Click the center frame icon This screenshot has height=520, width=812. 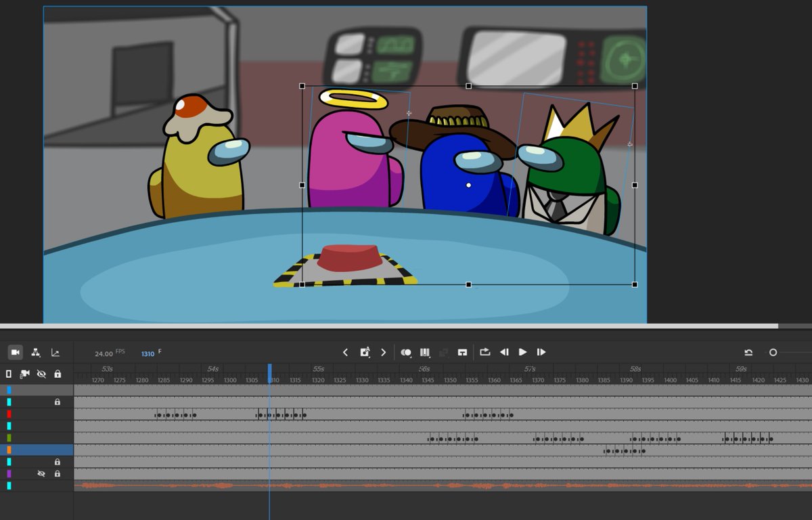463,352
